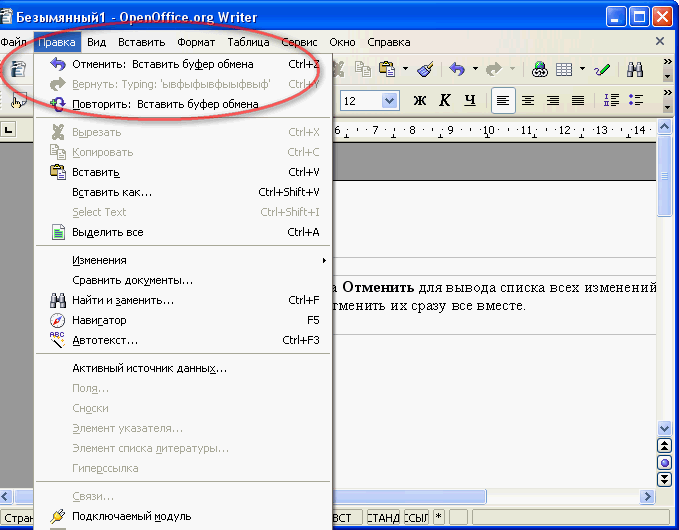Toggle center alignment
The width and height of the screenshot is (679, 530).
[527, 100]
